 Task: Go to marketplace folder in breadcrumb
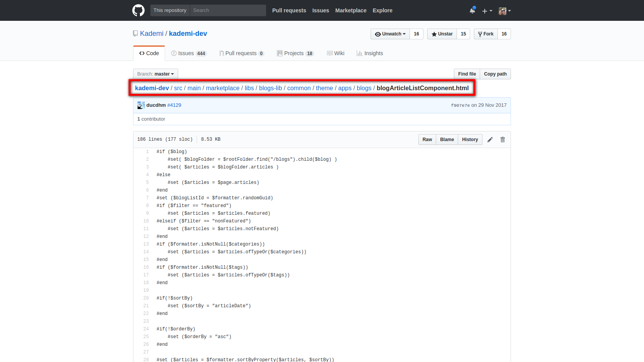pyautogui.click(x=223, y=88)
